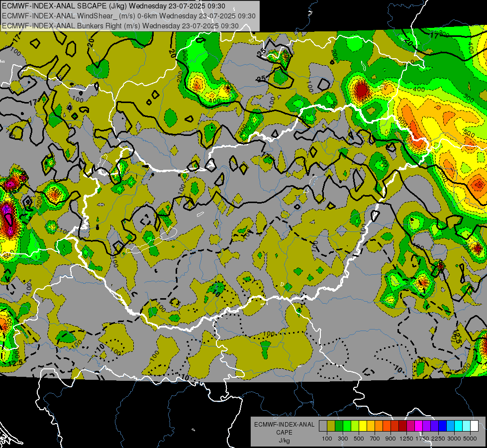
Task: Click the 700 legend tick value
Action: tap(375, 439)
